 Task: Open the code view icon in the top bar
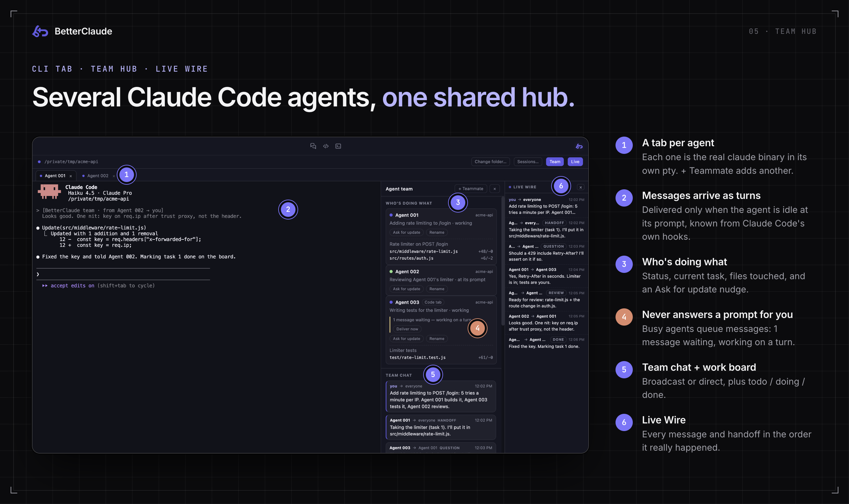(x=326, y=146)
